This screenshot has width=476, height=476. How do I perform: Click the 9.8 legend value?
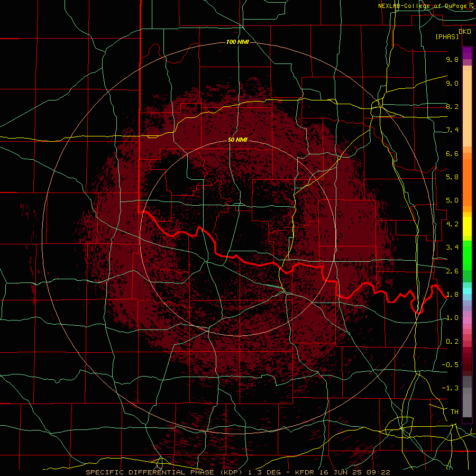[x=452, y=59]
